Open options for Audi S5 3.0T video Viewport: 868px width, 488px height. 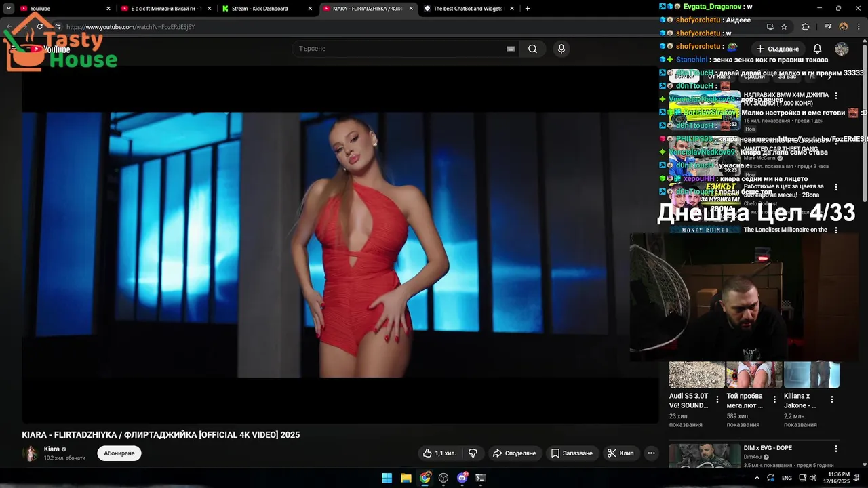coord(717,399)
